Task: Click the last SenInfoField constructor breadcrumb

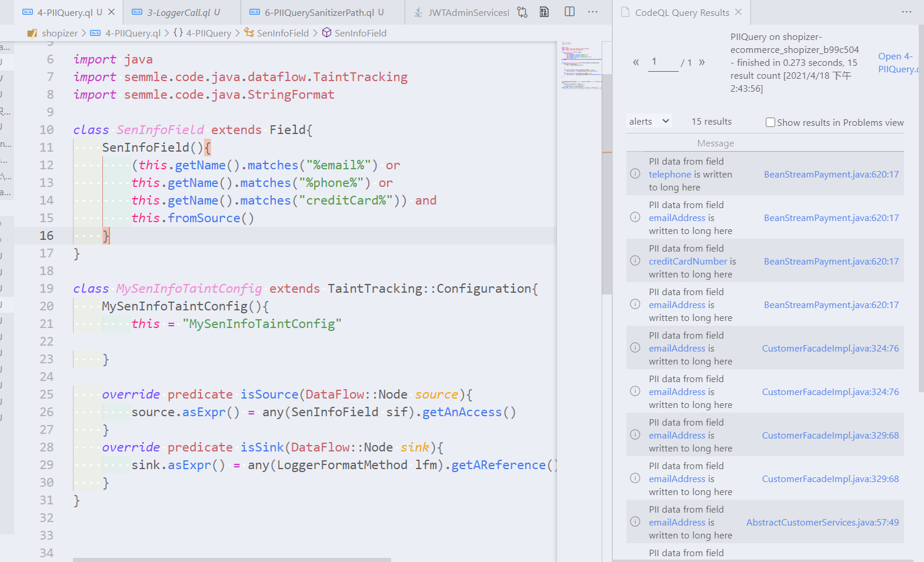Action: point(355,33)
